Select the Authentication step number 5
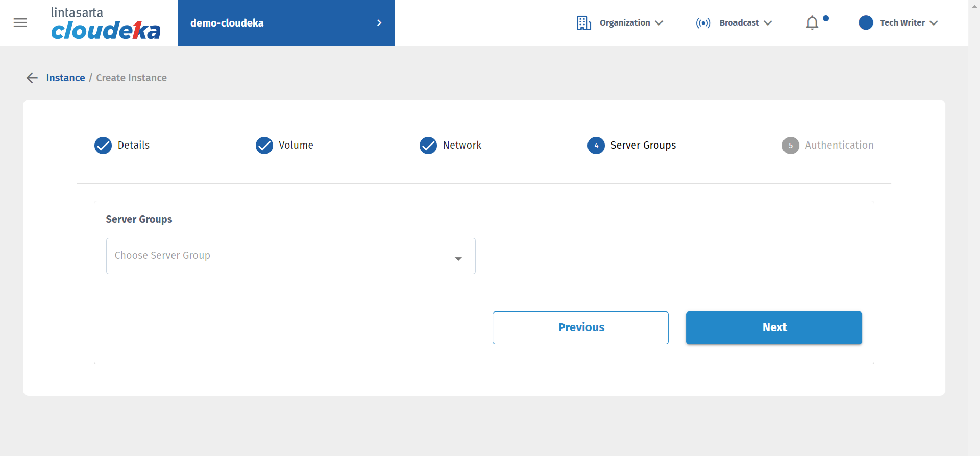 (791, 146)
